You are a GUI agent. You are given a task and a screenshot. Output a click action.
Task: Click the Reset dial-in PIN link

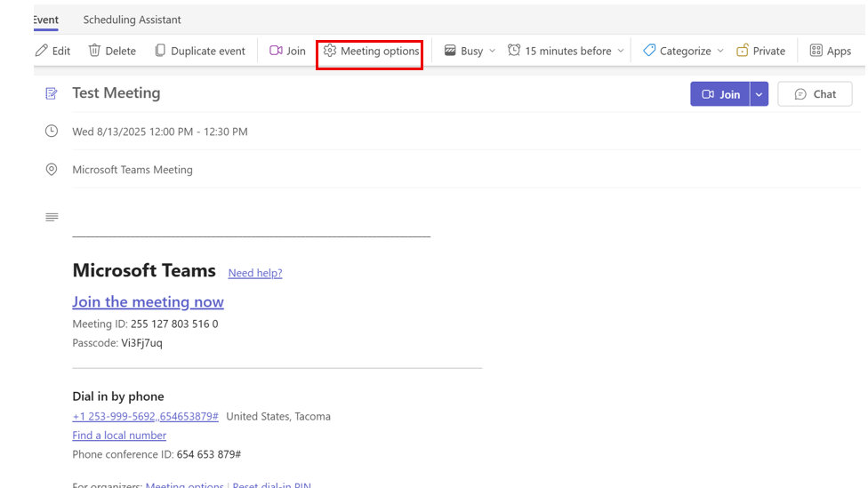pos(272,484)
